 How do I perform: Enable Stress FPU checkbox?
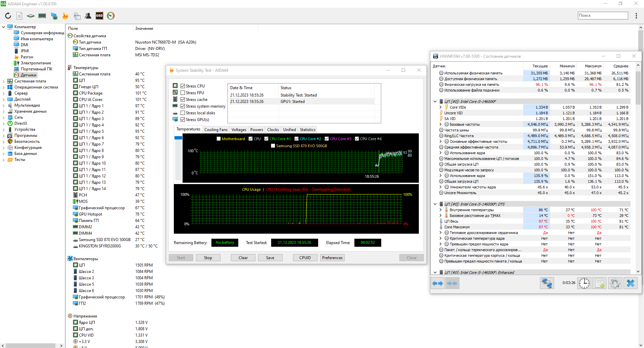[x=183, y=93]
